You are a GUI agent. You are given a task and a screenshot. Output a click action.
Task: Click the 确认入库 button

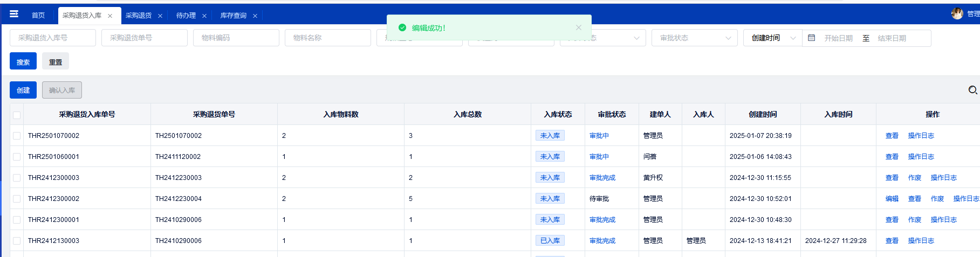(x=62, y=90)
